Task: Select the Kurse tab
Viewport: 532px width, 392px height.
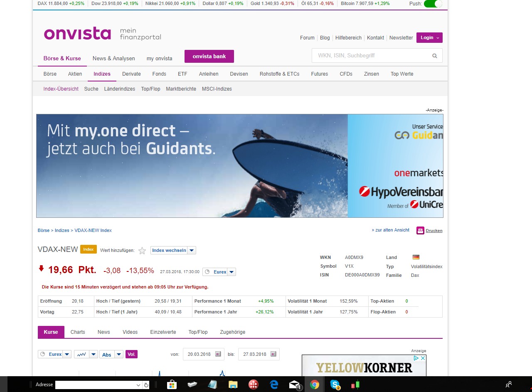Action: [51, 332]
